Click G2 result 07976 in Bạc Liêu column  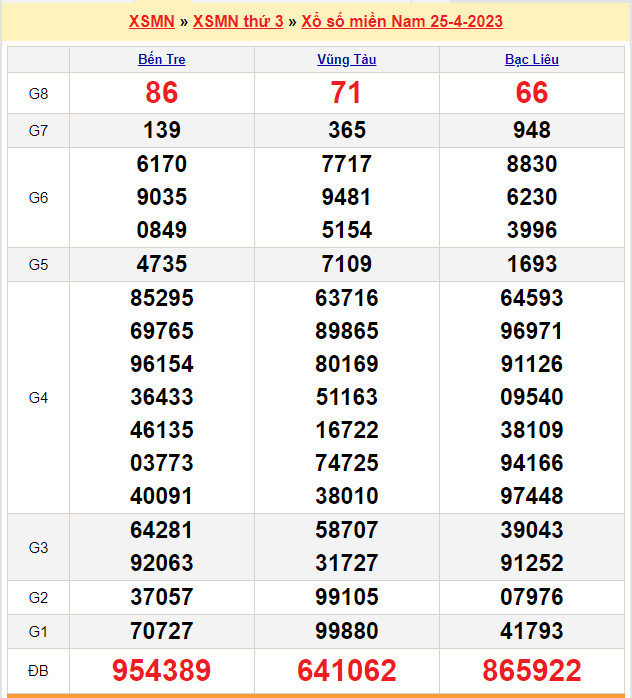click(x=532, y=597)
